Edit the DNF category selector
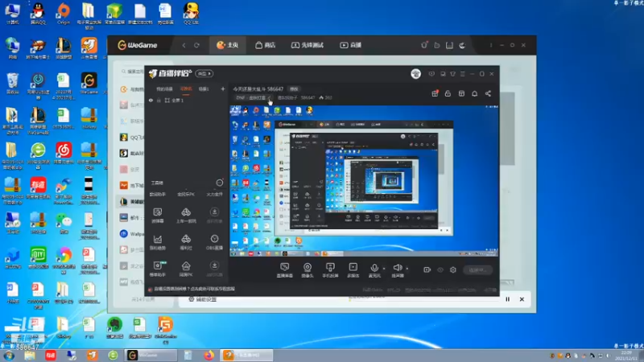This screenshot has width=644, height=362. click(x=254, y=97)
